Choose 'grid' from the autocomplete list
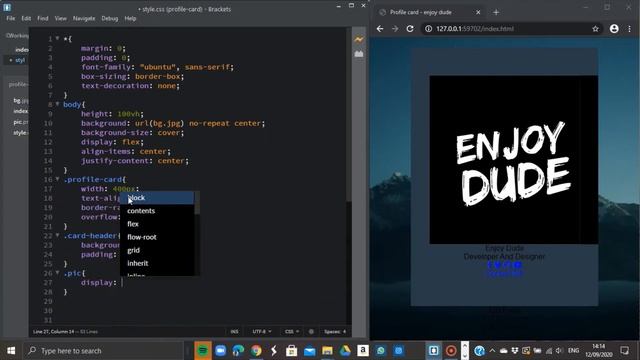The image size is (640, 360). [157, 250]
